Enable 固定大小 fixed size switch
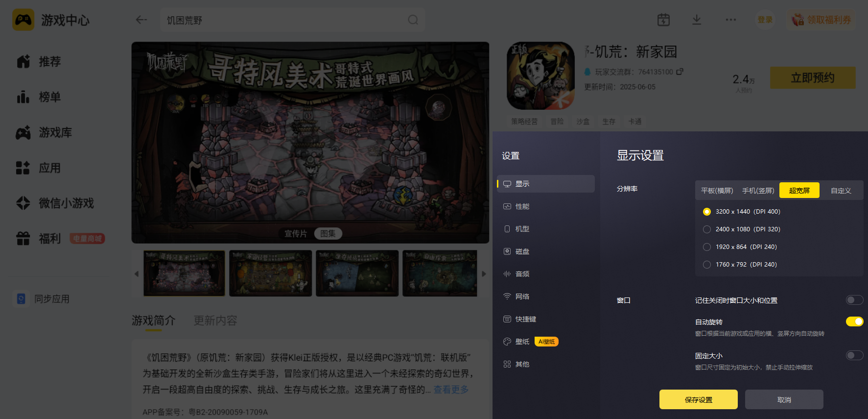Image resolution: width=868 pixels, height=419 pixels. [x=854, y=355]
